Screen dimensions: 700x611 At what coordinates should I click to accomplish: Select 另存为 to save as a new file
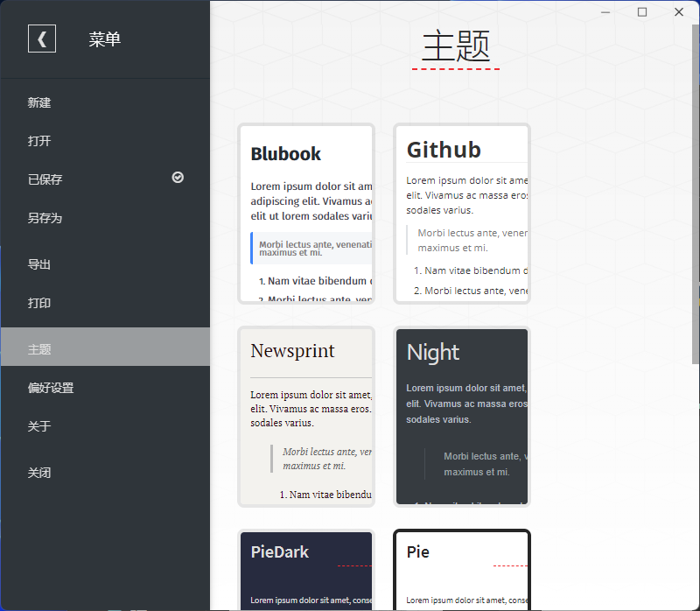click(x=45, y=218)
